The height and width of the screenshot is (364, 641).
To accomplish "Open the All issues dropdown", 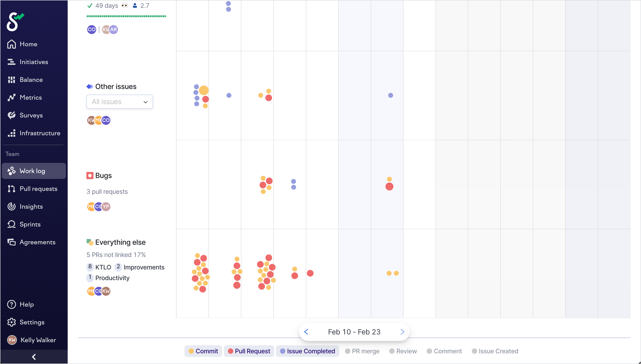I will pos(120,102).
